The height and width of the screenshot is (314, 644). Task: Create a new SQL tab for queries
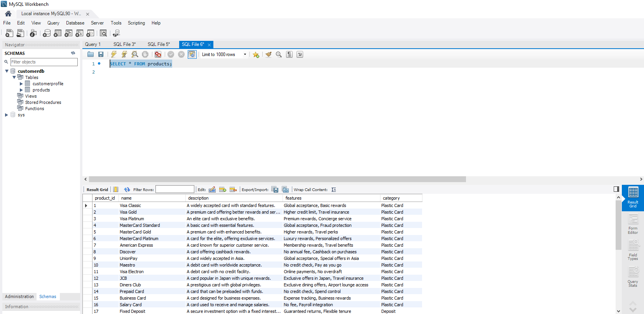(x=9, y=33)
